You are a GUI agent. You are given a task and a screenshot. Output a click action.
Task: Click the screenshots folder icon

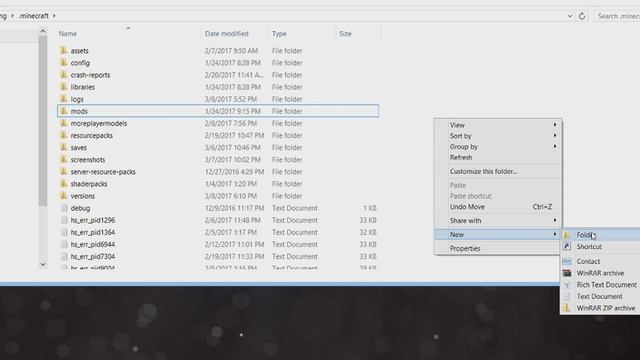[x=64, y=159]
